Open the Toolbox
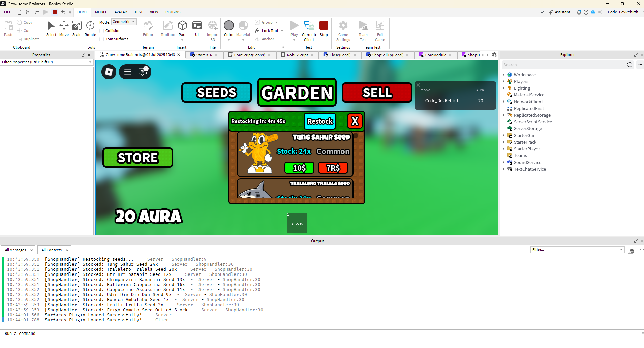 coord(168,29)
